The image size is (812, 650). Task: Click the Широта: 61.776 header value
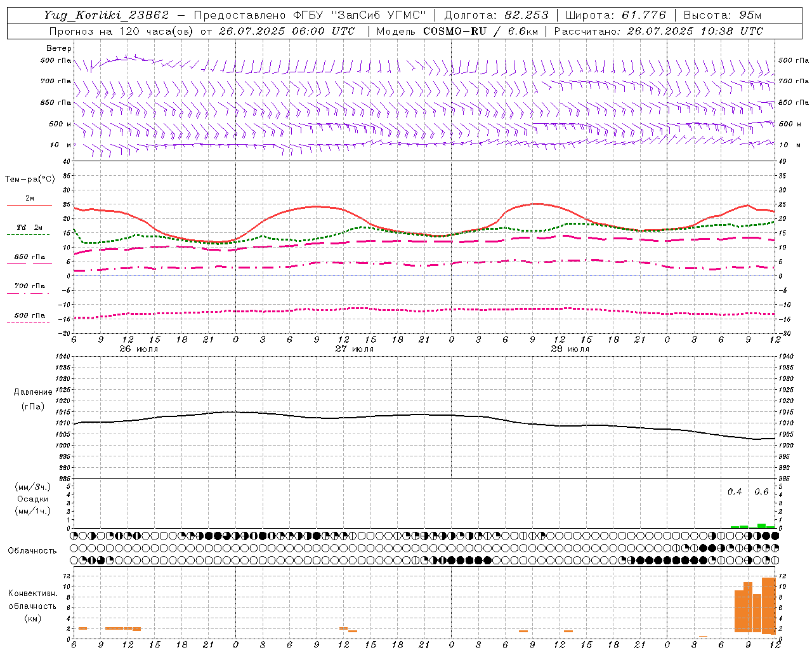(615, 15)
